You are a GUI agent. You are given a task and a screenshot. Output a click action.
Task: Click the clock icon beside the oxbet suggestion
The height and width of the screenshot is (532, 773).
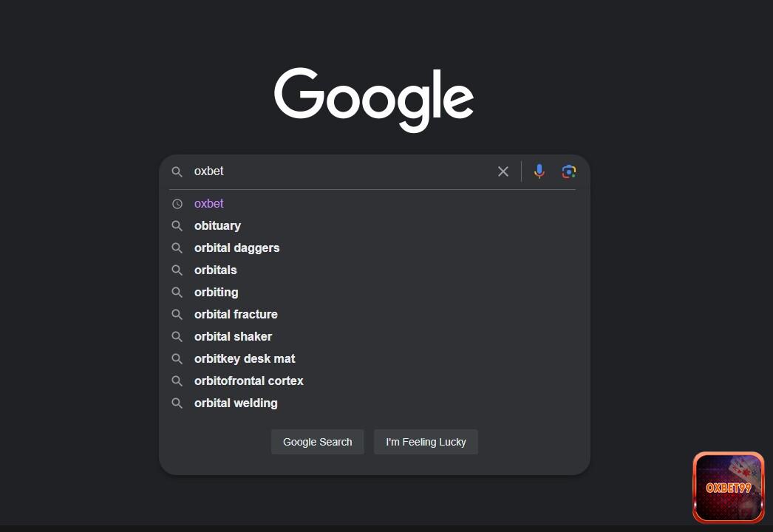click(x=177, y=203)
